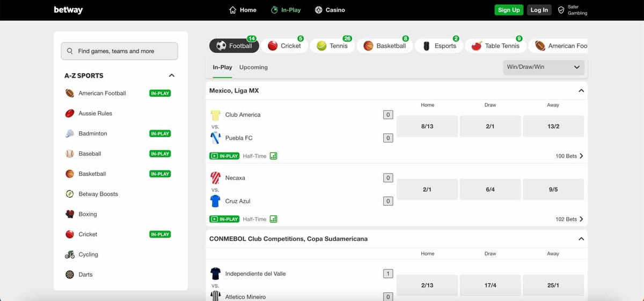Screen dimensions: 644x301
Task: Click the Cycling bike icon
Action: 70,254
